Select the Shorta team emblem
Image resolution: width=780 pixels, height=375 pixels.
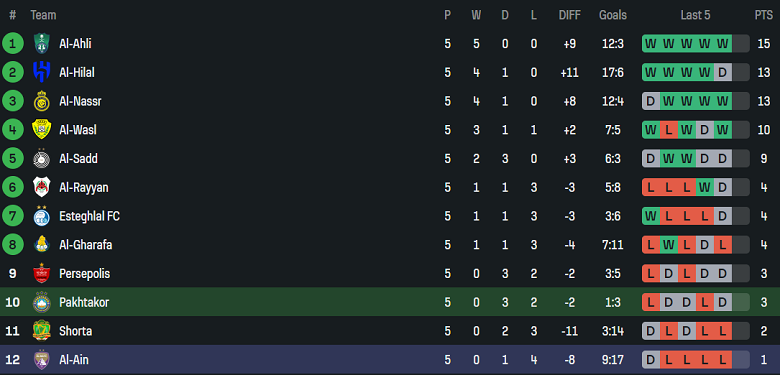coord(41,331)
